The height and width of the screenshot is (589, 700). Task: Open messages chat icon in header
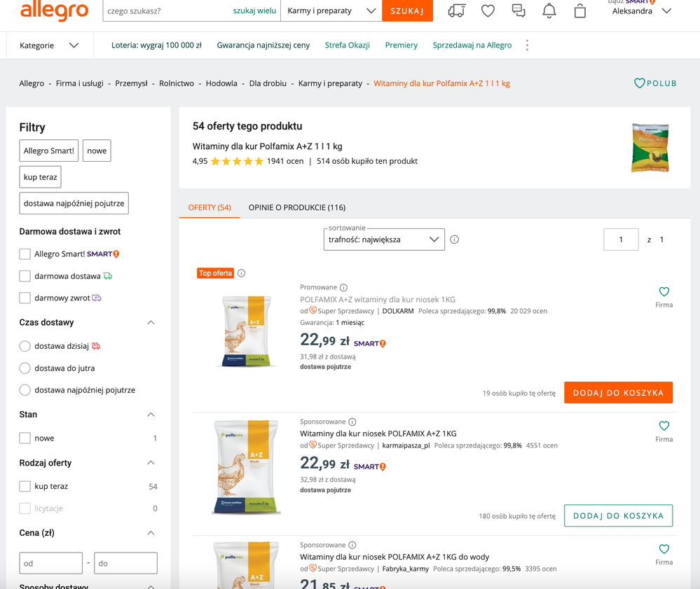(x=519, y=11)
